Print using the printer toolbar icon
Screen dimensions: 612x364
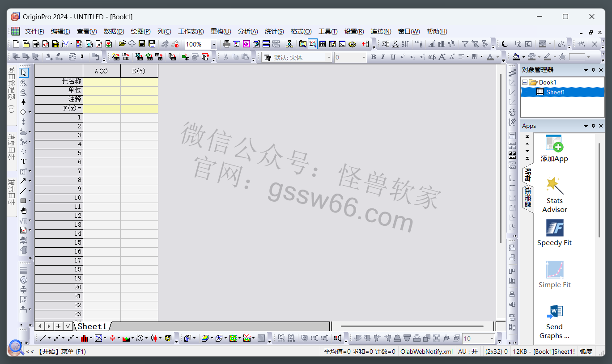click(227, 44)
